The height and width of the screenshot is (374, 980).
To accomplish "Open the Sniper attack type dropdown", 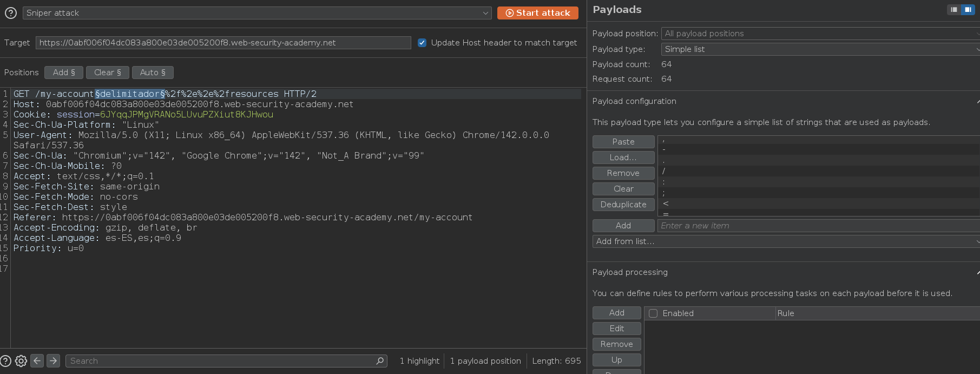I will (x=257, y=13).
